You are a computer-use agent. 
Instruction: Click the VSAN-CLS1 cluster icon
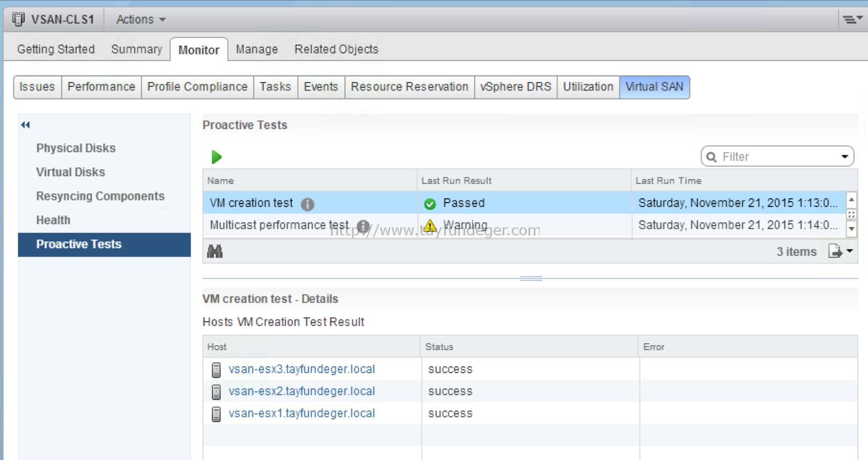pyautogui.click(x=19, y=19)
